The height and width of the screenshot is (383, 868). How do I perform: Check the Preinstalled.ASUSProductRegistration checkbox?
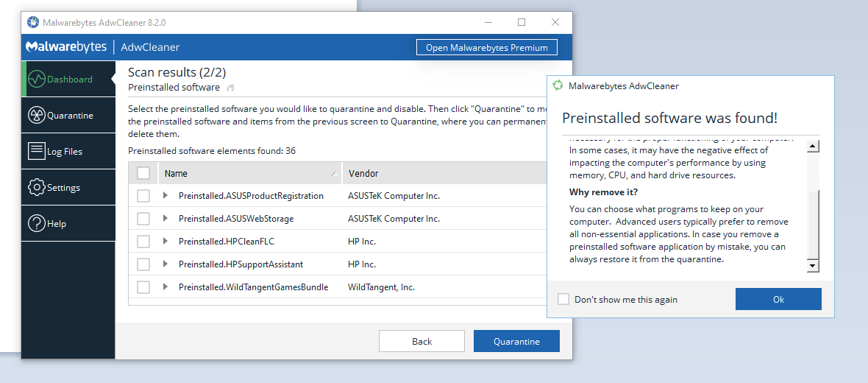143,196
